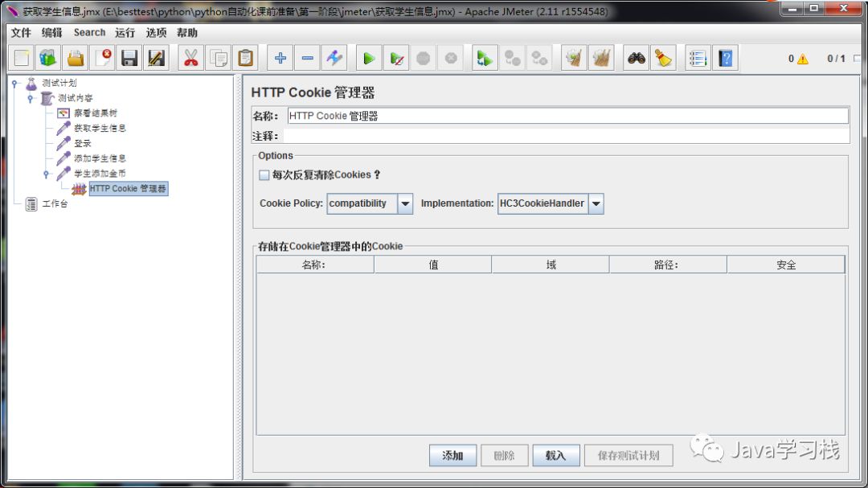This screenshot has height=488, width=868.
Task: Click the grey Stop icon
Action: [424, 58]
